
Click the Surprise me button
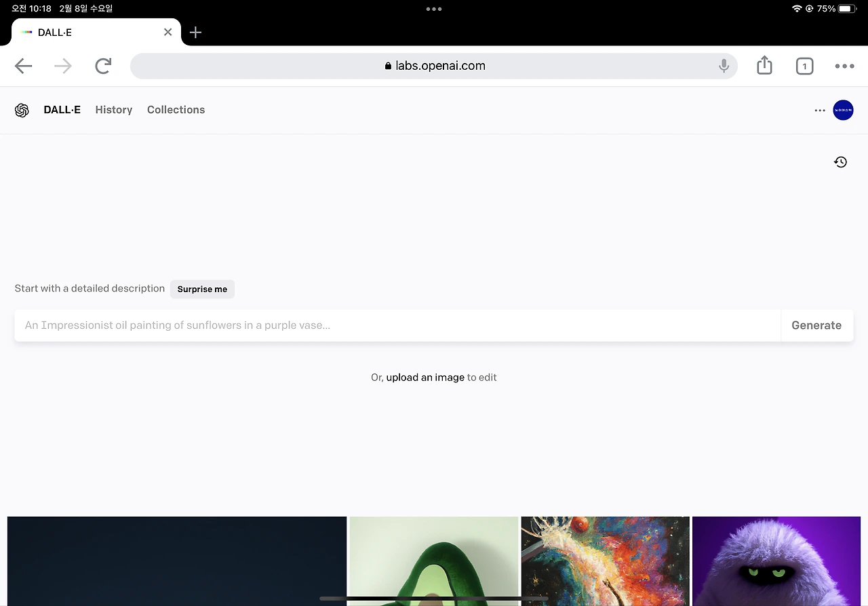[202, 289]
